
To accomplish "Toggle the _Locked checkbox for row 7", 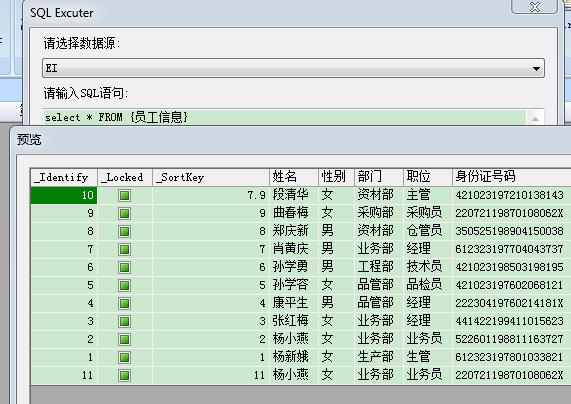I will coord(124,250).
